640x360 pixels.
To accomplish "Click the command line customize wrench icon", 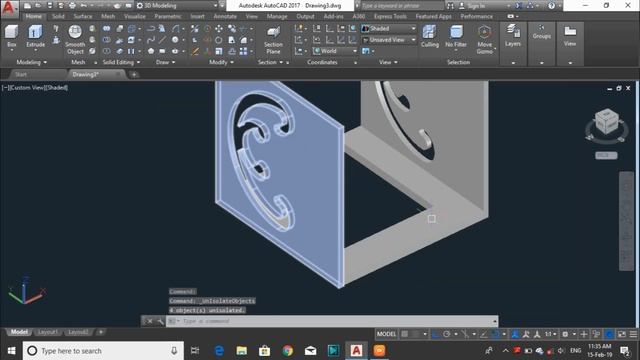I will pos(160,321).
